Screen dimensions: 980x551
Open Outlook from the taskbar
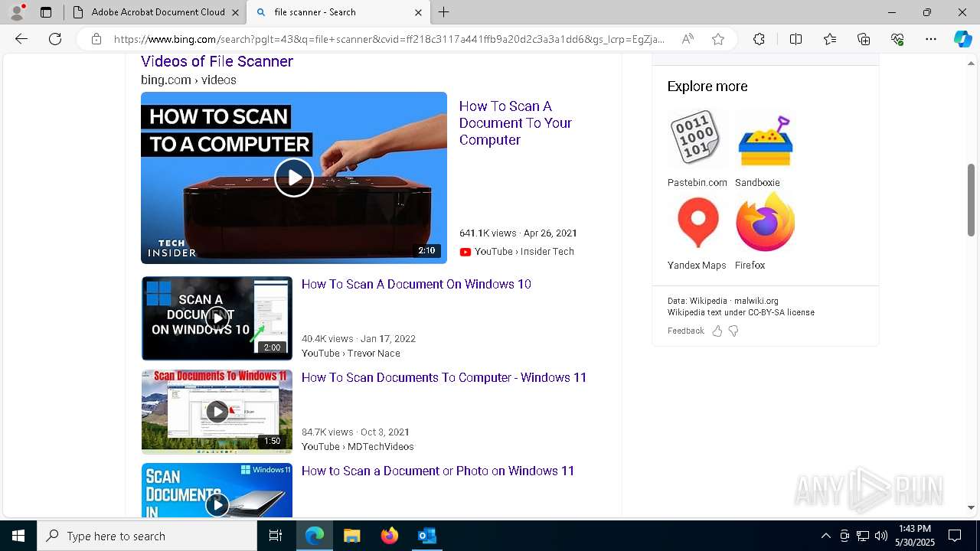click(x=426, y=536)
